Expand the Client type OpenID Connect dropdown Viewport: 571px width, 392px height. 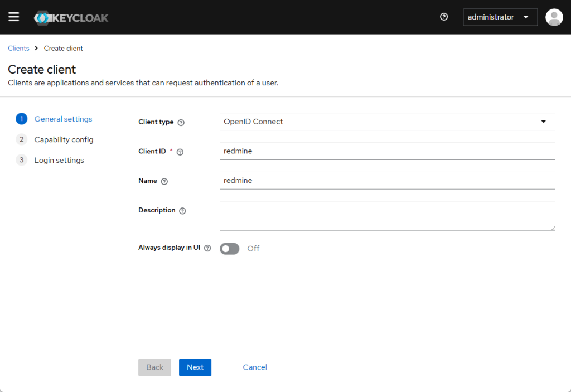[387, 122]
